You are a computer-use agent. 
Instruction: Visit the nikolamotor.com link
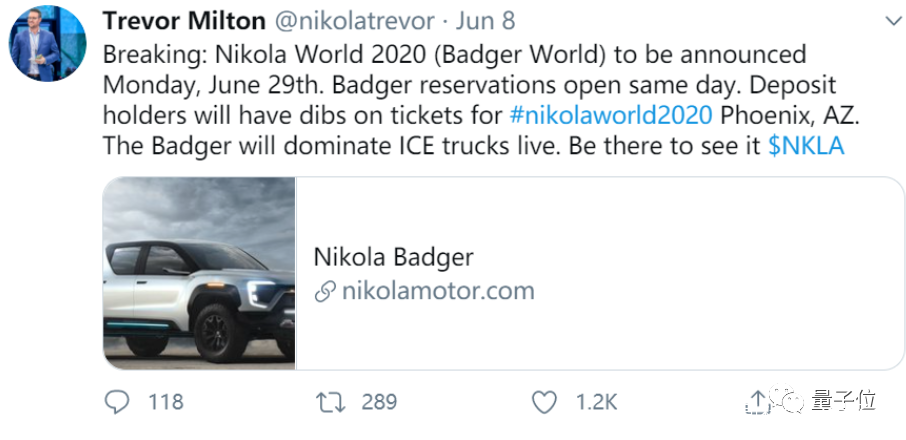click(438, 291)
